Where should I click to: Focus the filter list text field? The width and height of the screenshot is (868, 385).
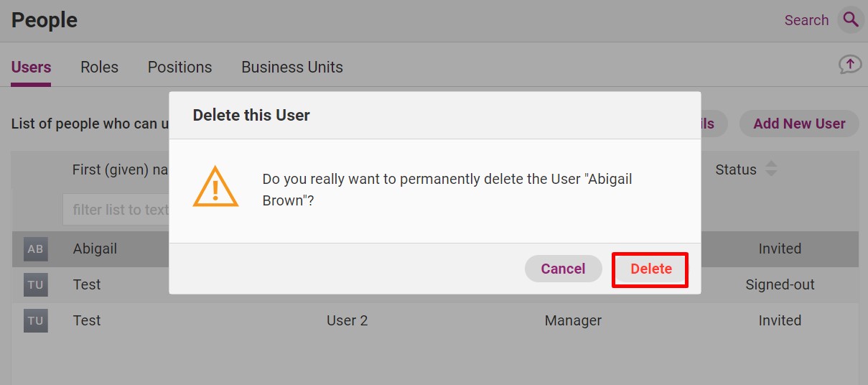(x=115, y=210)
